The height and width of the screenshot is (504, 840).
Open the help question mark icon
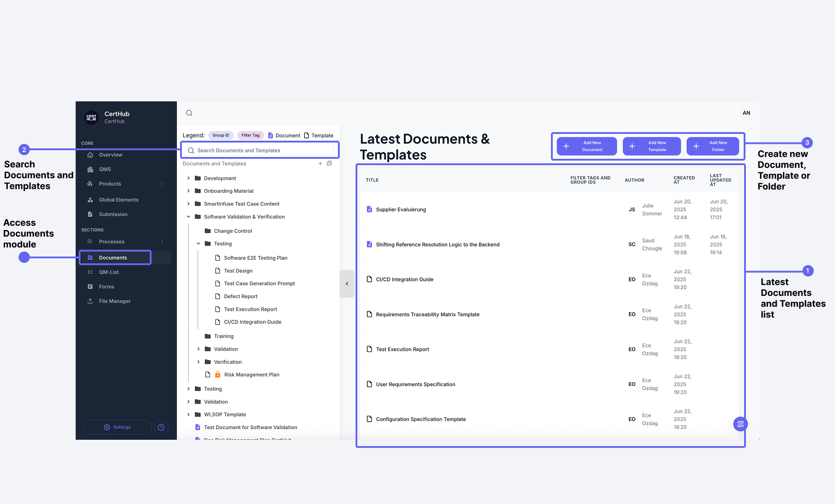pos(161,427)
